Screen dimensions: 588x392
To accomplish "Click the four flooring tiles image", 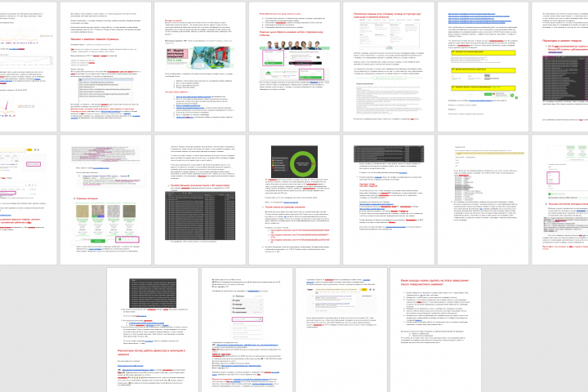I will (105, 212).
